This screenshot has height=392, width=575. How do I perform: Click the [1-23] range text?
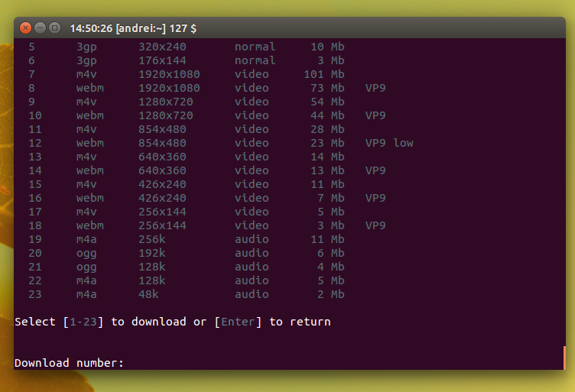(x=83, y=322)
